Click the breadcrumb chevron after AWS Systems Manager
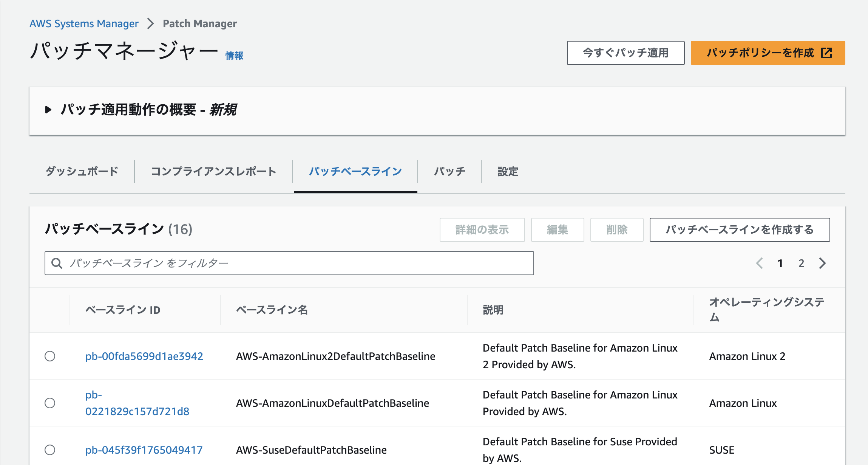This screenshot has height=465, width=868. (151, 23)
